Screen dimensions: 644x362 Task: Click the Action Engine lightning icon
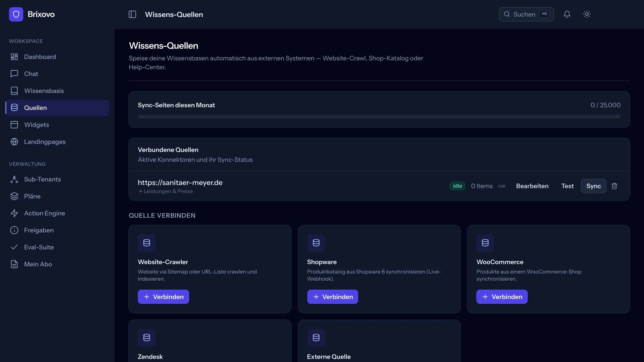point(14,213)
